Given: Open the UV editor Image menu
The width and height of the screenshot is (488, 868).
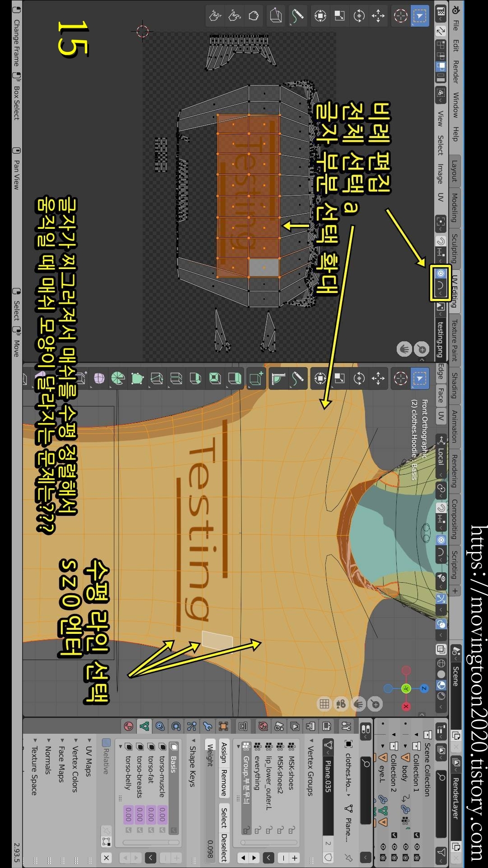Looking at the screenshot, I should [440, 174].
